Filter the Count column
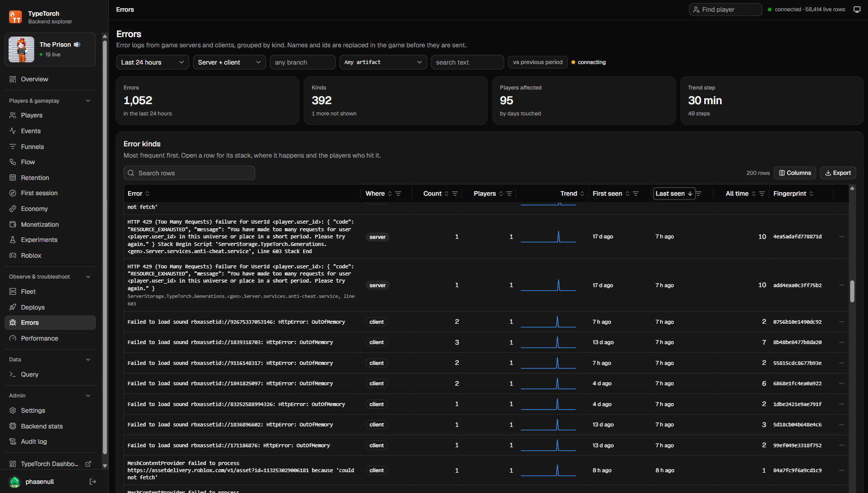This screenshot has height=493, width=868. click(455, 194)
